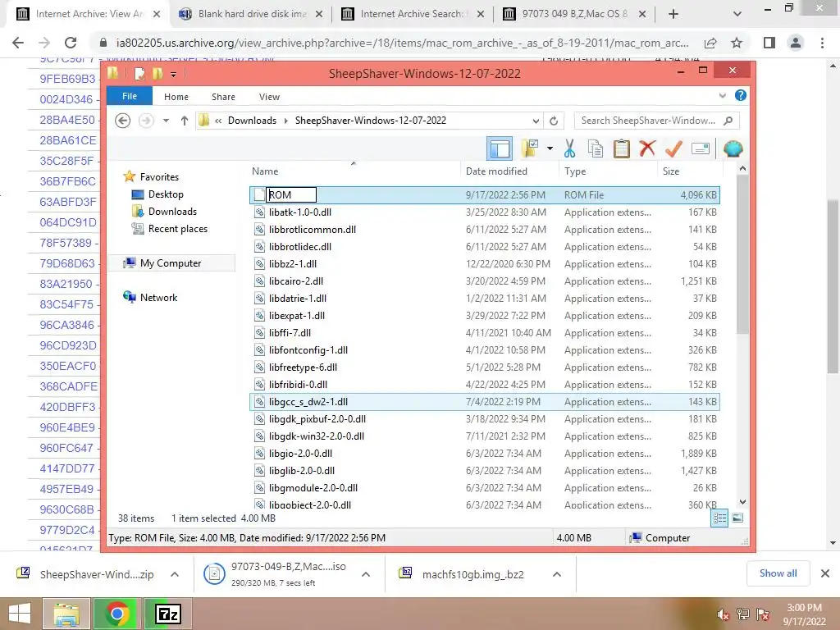The image size is (840, 630).
Task: Click the orange checkmark Properties icon
Action: (674, 148)
